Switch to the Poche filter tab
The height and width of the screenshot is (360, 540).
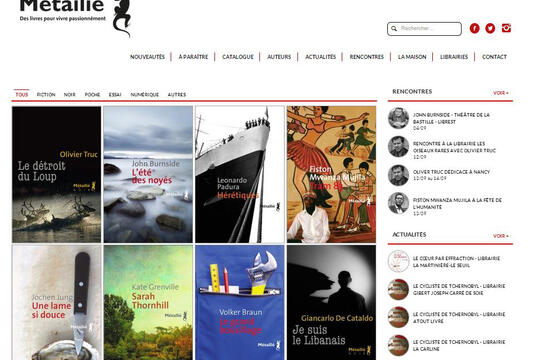pos(92,94)
